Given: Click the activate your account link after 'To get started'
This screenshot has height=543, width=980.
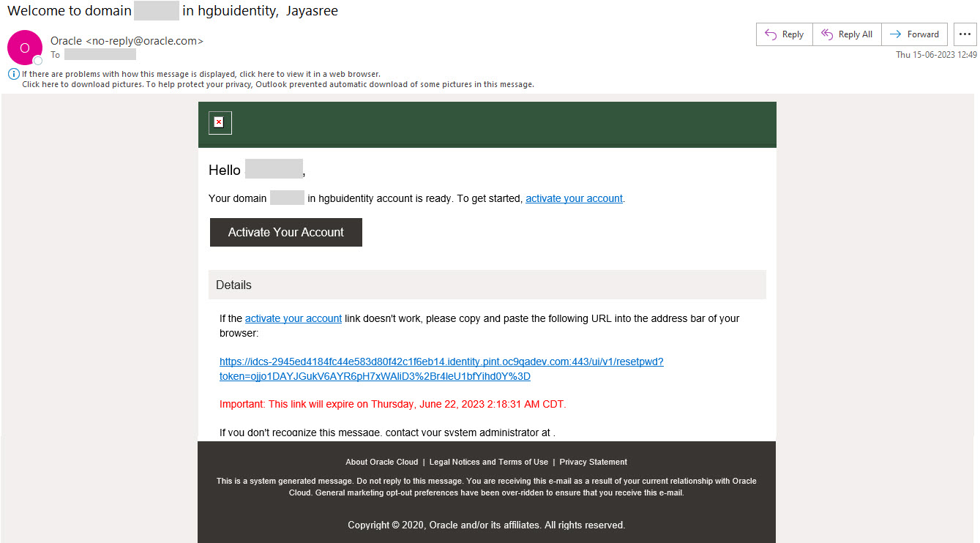Looking at the screenshot, I should click(x=574, y=198).
